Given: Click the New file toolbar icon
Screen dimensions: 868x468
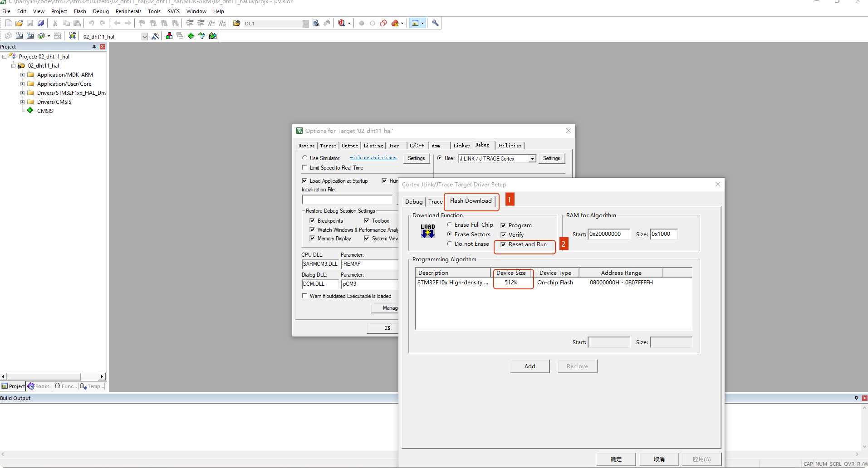Looking at the screenshot, I should 8,23.
